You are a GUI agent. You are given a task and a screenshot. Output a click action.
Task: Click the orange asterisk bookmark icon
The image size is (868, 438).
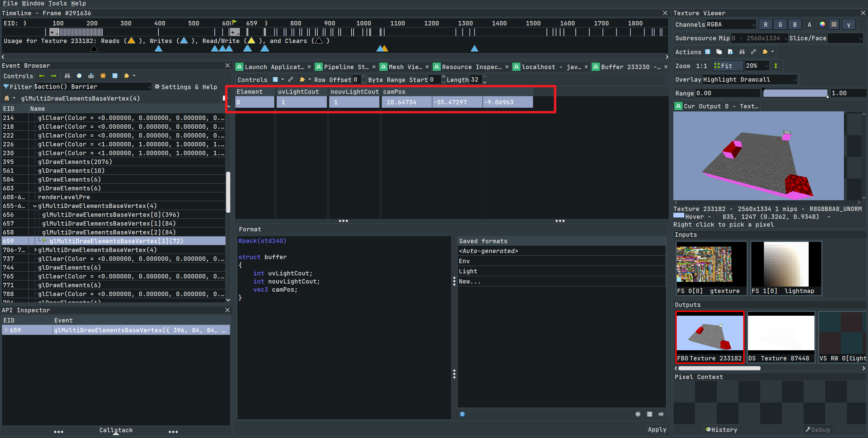click(103, 76)
